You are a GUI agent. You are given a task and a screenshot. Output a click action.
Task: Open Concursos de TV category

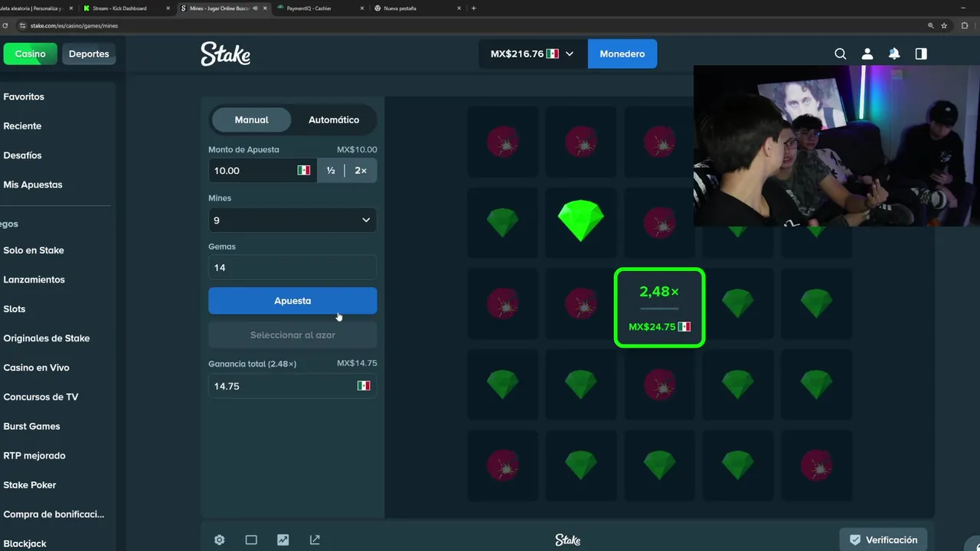point(41,396)
